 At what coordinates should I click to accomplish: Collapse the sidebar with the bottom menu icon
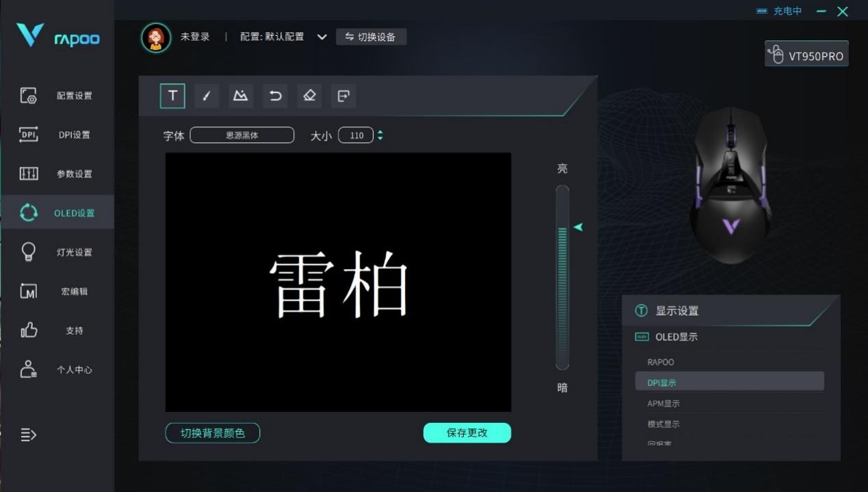click(28, 435)
